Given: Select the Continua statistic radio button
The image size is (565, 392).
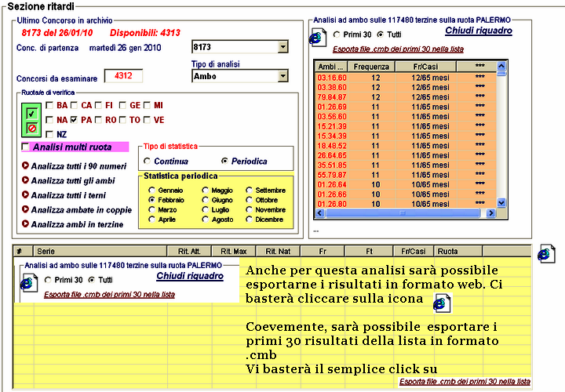Looking at the screenshot, I should pos(147,161).
